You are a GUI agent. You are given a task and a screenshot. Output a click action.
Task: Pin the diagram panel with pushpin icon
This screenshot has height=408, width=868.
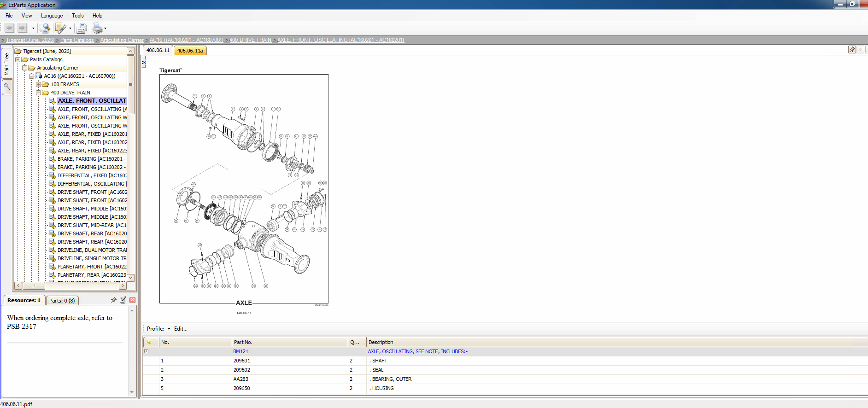(x=852, y=50)
